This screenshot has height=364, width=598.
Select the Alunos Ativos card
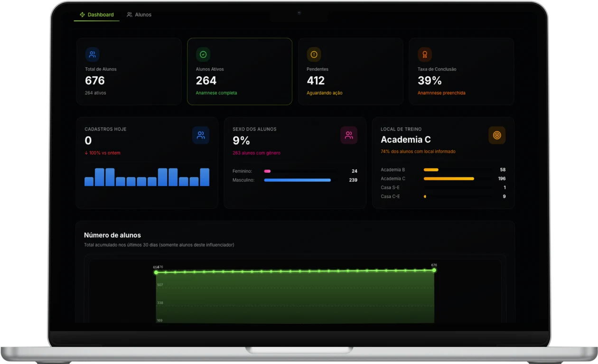tap(240, 71)
